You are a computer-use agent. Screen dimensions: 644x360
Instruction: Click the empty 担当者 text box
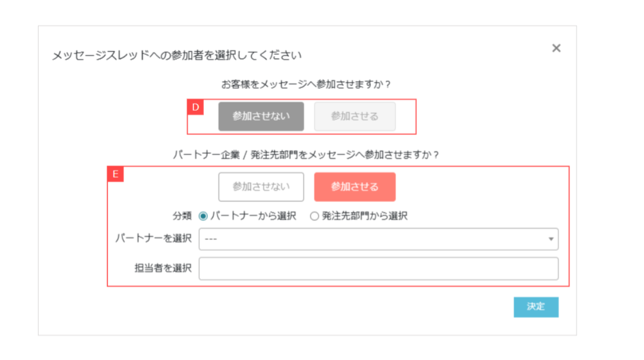tap(378, 268)
